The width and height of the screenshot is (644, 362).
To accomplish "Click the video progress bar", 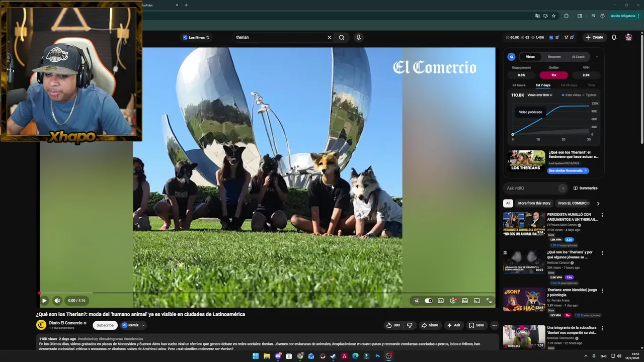I will tap(268, 293).
